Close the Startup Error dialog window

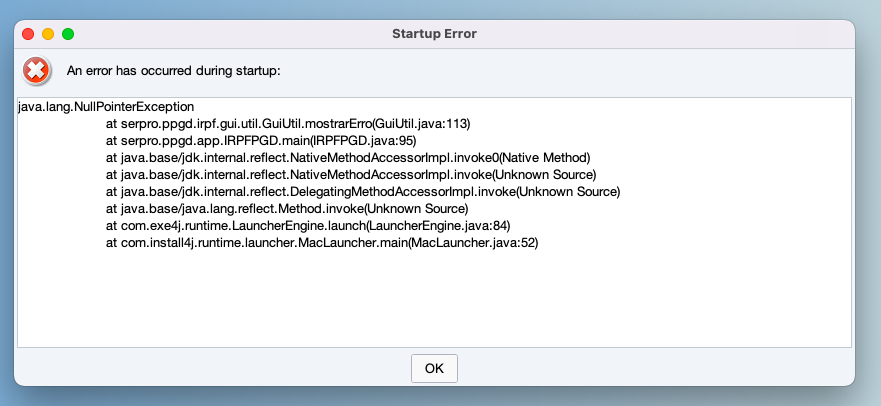tap(28, 34)
